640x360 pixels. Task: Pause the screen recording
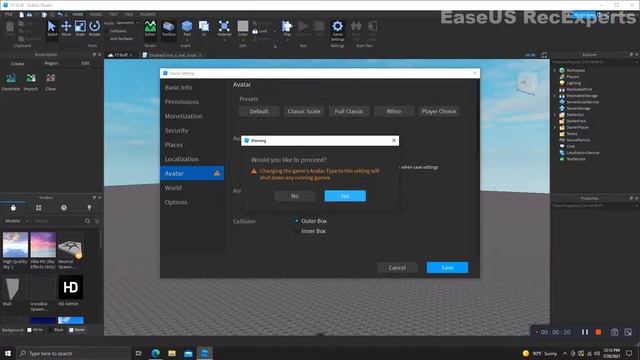click(585, 332)
